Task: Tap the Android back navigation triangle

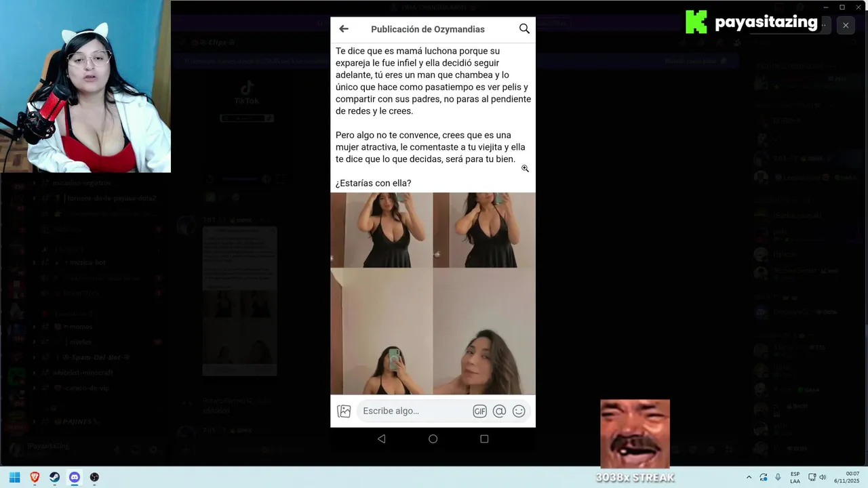Action: [x=382, y=439]
